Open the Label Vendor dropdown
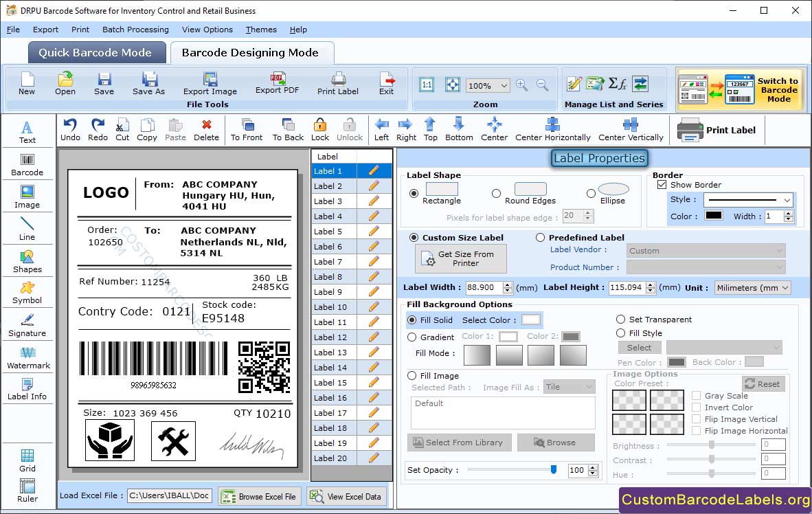The image size is (812, 514). tap(706, 251)
